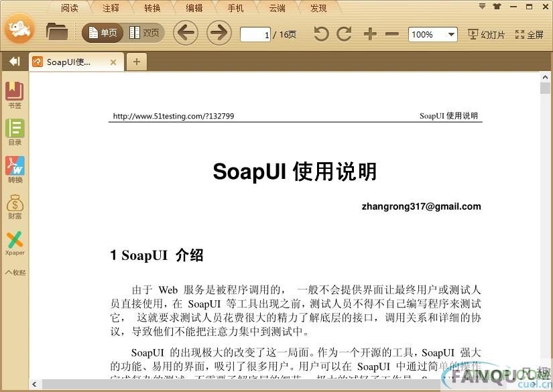Click the elephant app logo
This screenshot has width=553, height=392.
click(19, 29)
